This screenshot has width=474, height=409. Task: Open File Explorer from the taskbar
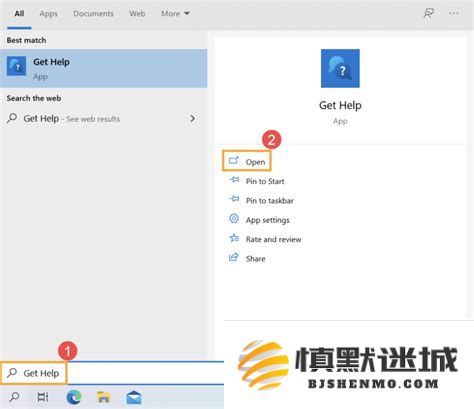pyautogui.click(x=104, y=397)
